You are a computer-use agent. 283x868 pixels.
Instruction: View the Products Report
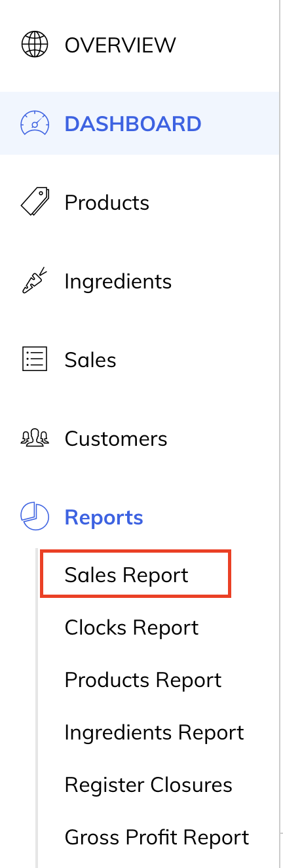(x=143, y=680)
